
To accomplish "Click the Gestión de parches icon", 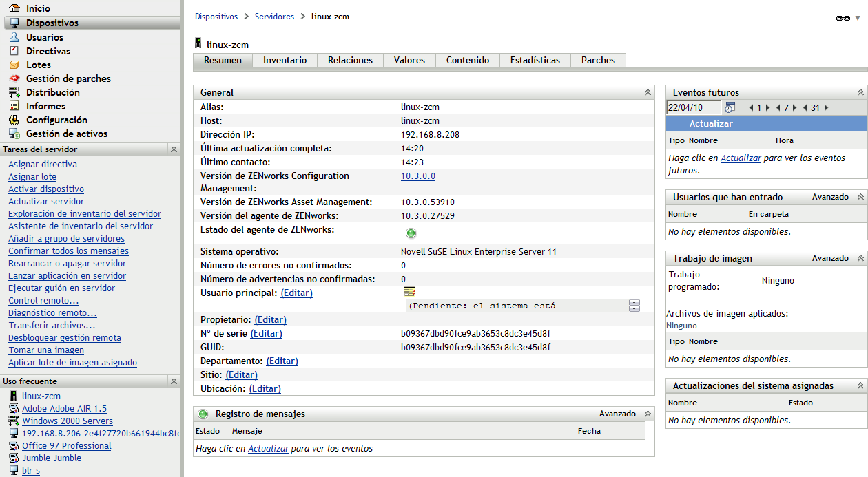I will click(x=14, y=78).
